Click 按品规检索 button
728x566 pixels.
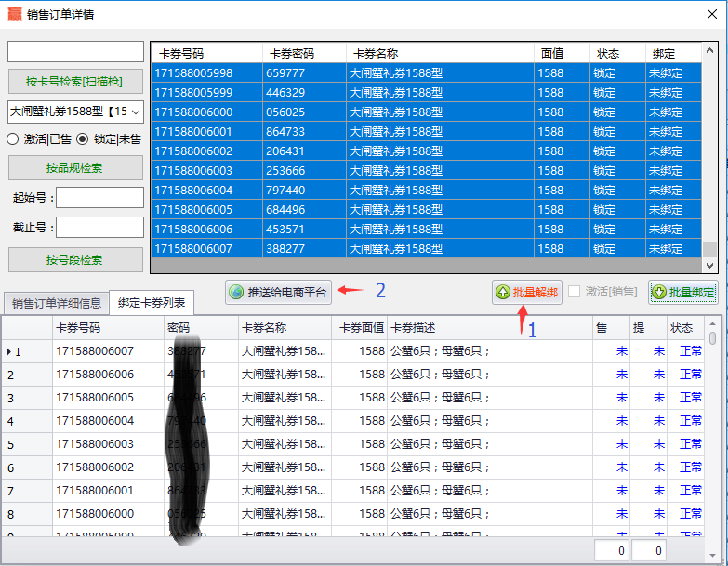click(x=75, y=168)
